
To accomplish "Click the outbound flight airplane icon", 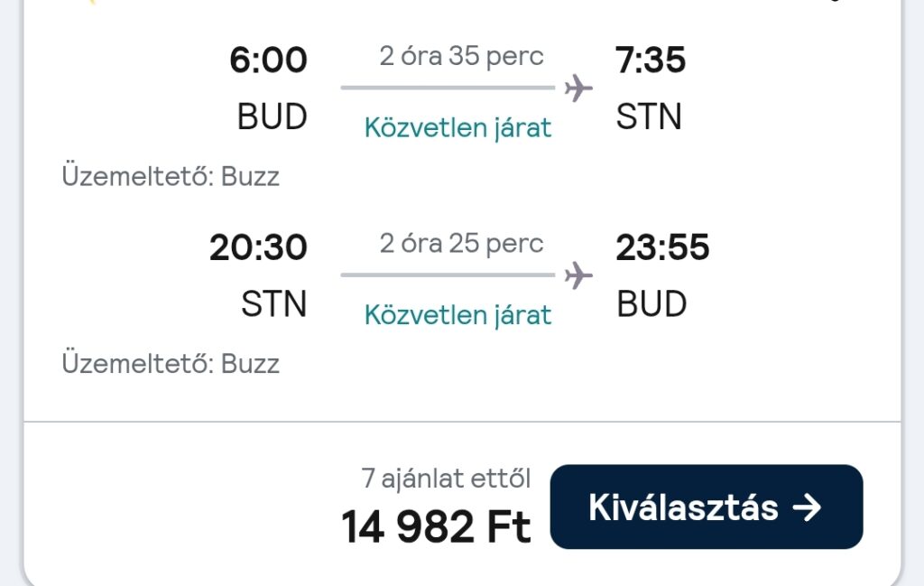I will 578,88.
